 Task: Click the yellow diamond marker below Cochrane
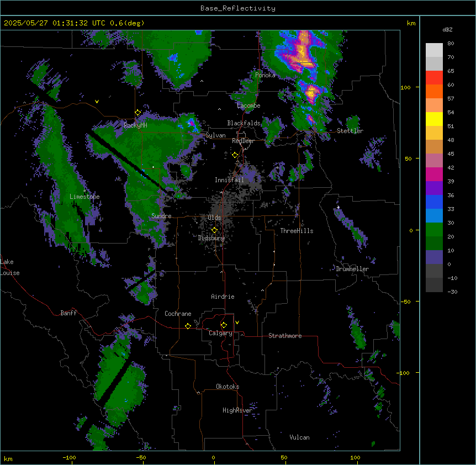pos(188,326)
